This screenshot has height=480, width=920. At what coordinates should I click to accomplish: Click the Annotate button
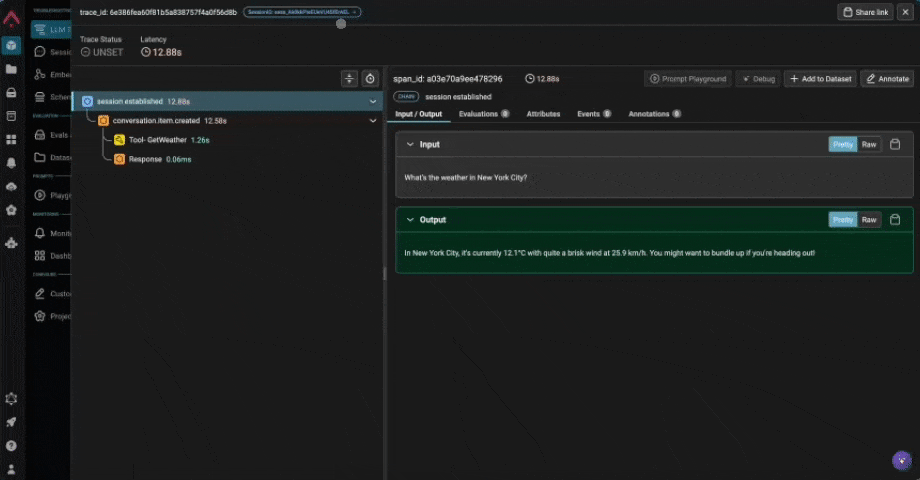[887, 79]
